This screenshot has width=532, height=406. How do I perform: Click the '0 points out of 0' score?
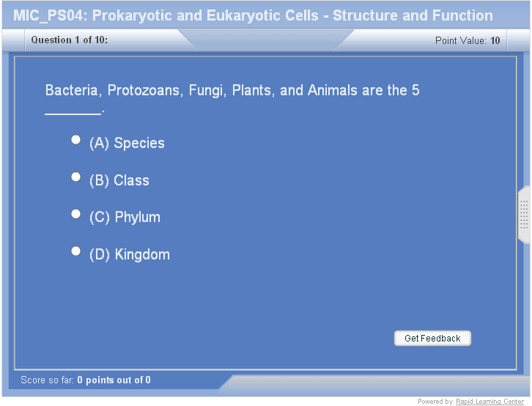[114, 380]
